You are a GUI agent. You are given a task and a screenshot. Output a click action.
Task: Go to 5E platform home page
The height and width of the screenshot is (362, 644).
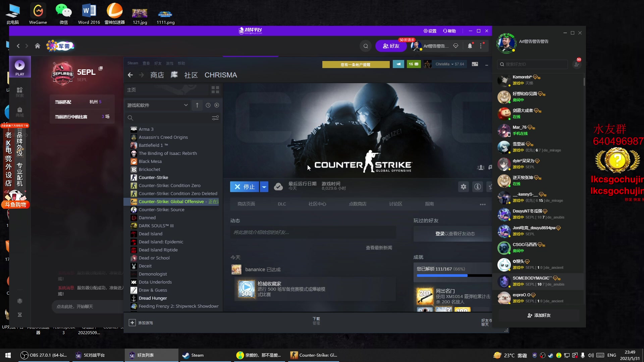[38, 46]
